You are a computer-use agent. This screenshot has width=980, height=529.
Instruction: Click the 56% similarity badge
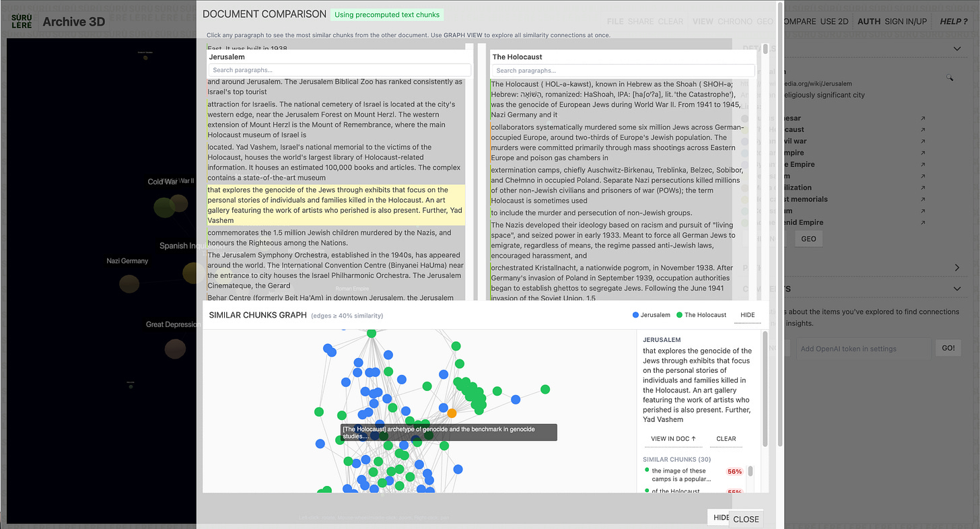coord(734,471)
